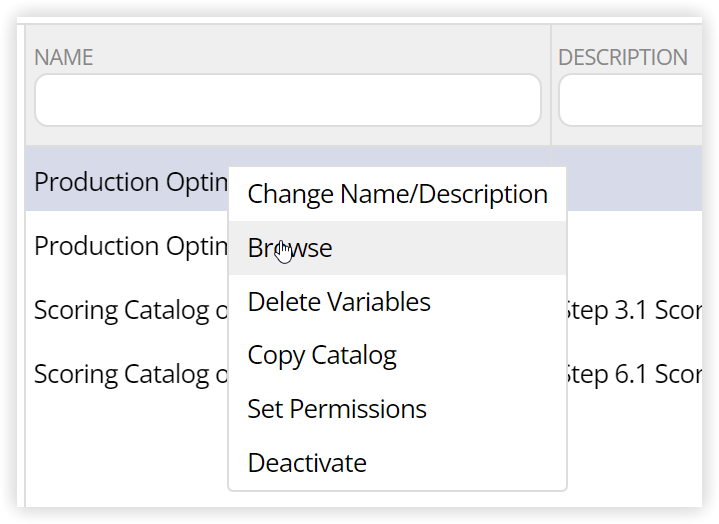Click the NAME column header label

click(x=64, y=58)
